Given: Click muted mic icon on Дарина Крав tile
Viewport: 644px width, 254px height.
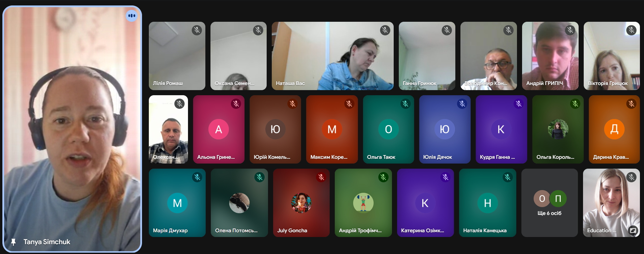Looking at the screenshot, I should [x=631, y=104].
